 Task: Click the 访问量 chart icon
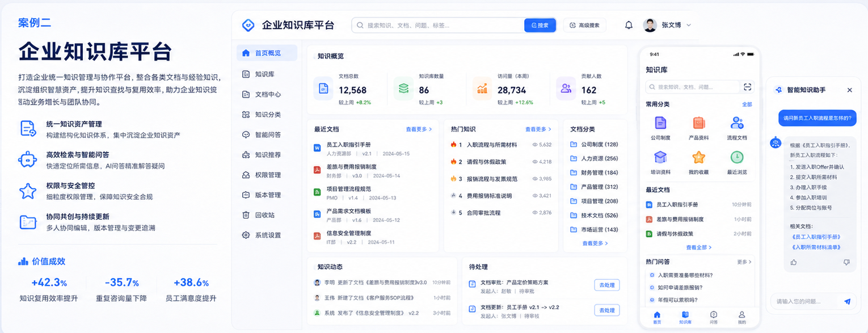[482, 88]
